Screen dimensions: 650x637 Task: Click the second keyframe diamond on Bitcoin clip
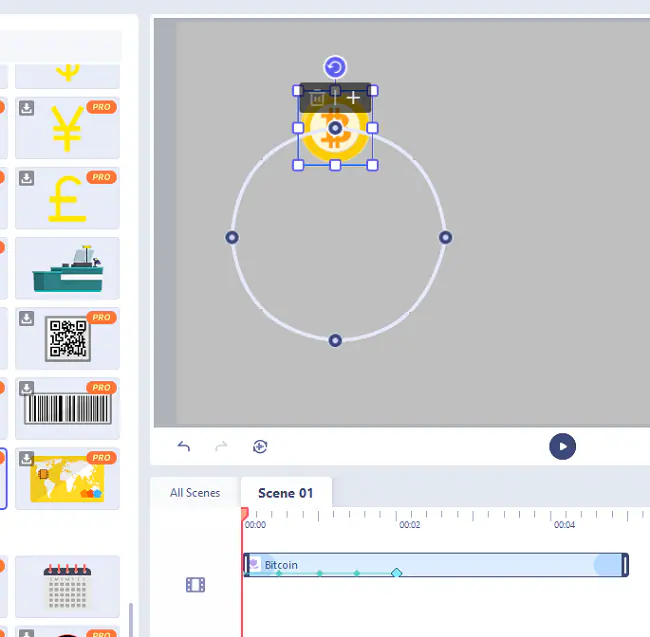pyautogui.click(x=320, y=573)
